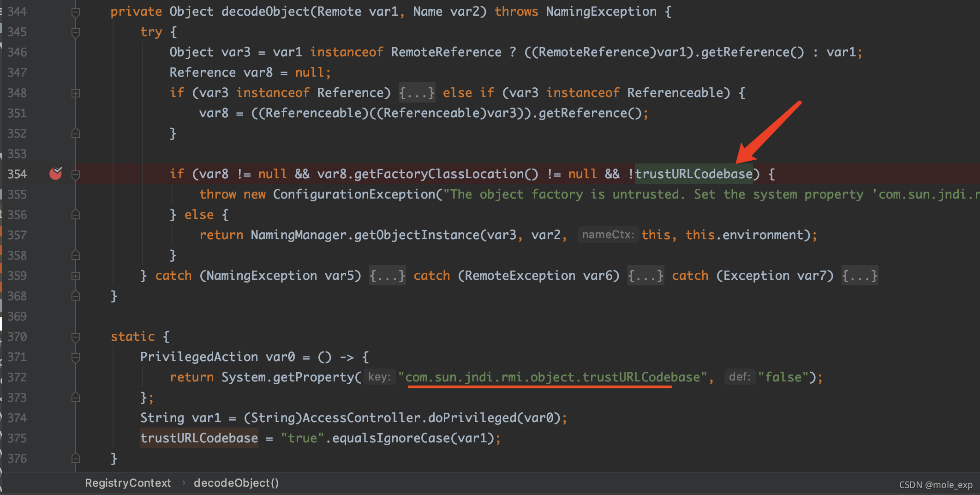The height and width of the screenshot is (495, 980).
Task: Click trustURLCodebase assignment on line 375
Action: click(199, 438)
